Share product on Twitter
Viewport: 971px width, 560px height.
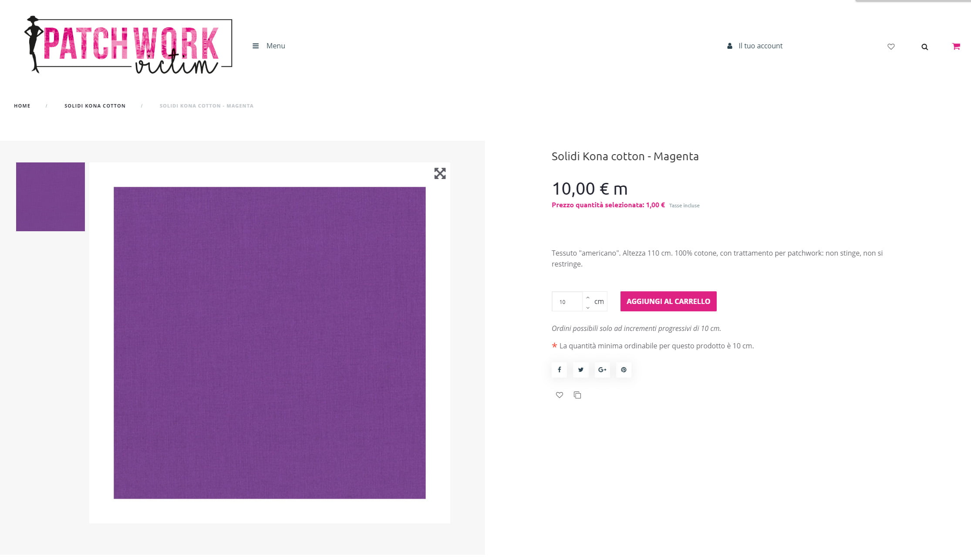tap(580, 370)
